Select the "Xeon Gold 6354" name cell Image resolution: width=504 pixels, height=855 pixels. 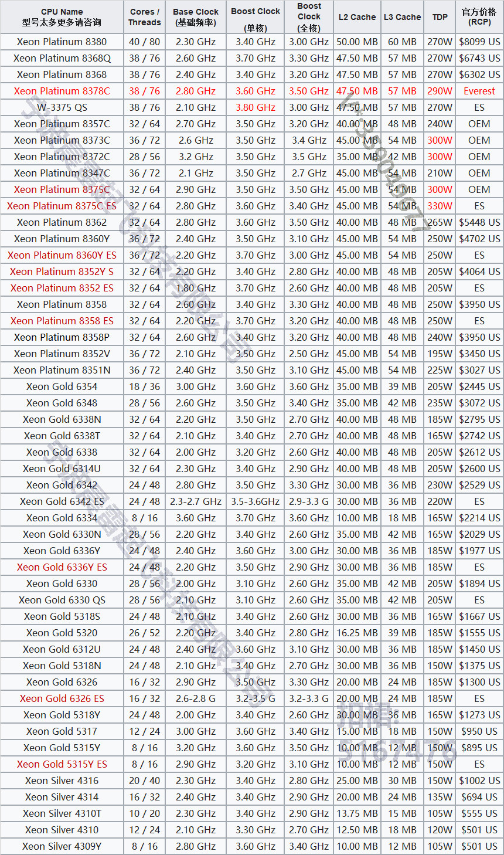click(62, 386)
